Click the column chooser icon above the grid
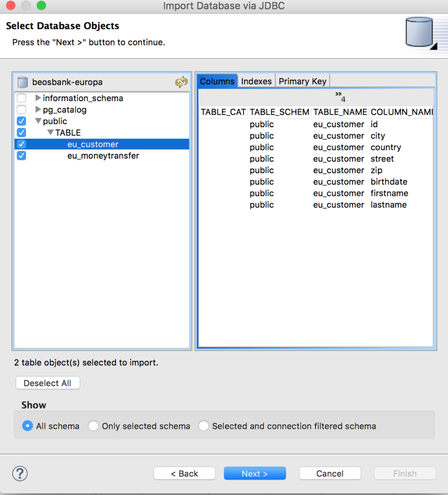The image size is (448, 495). pos(339,96)
